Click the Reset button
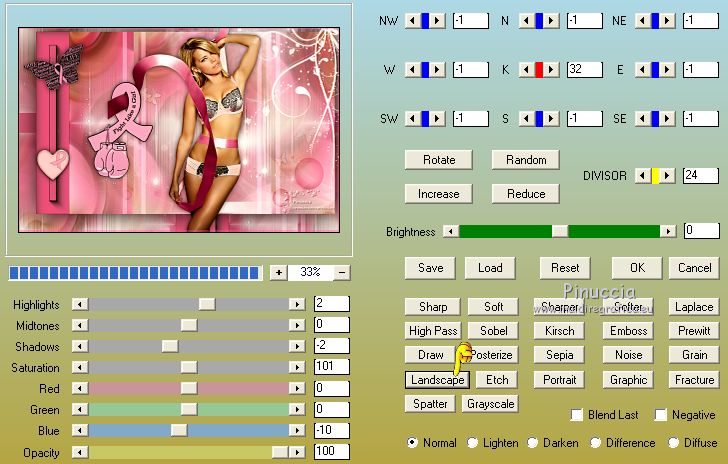 pos(565,268)
